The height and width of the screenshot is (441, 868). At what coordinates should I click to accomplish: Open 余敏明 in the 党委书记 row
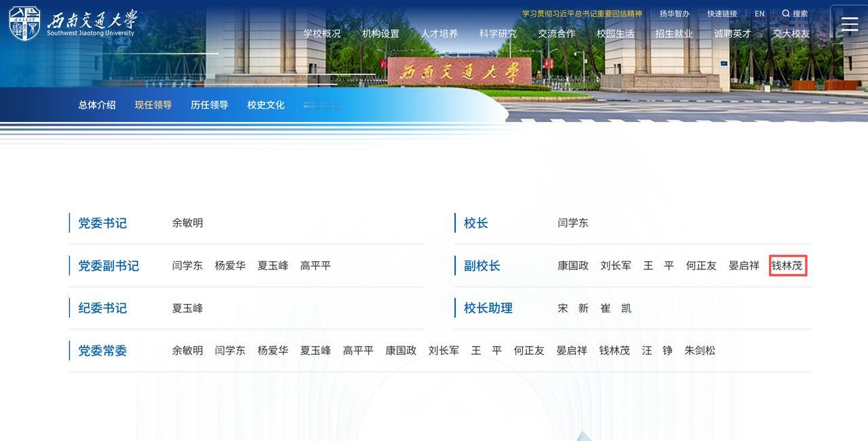[187, 223]
